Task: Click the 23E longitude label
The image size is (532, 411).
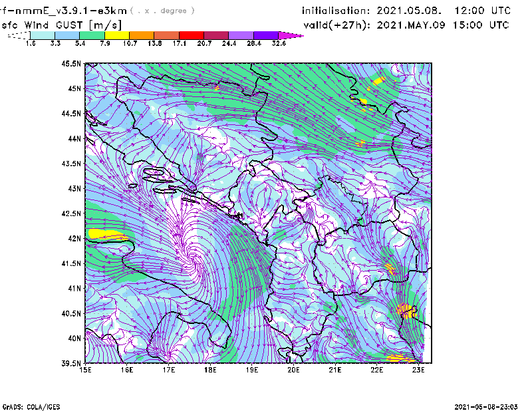Action: [x=418, y=370]
